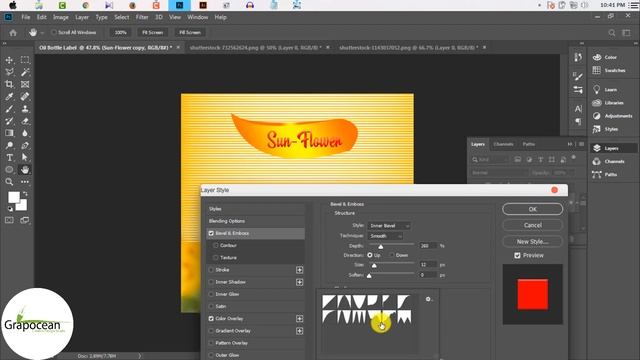Click the Depth slider handle

[x=381, y=247]
